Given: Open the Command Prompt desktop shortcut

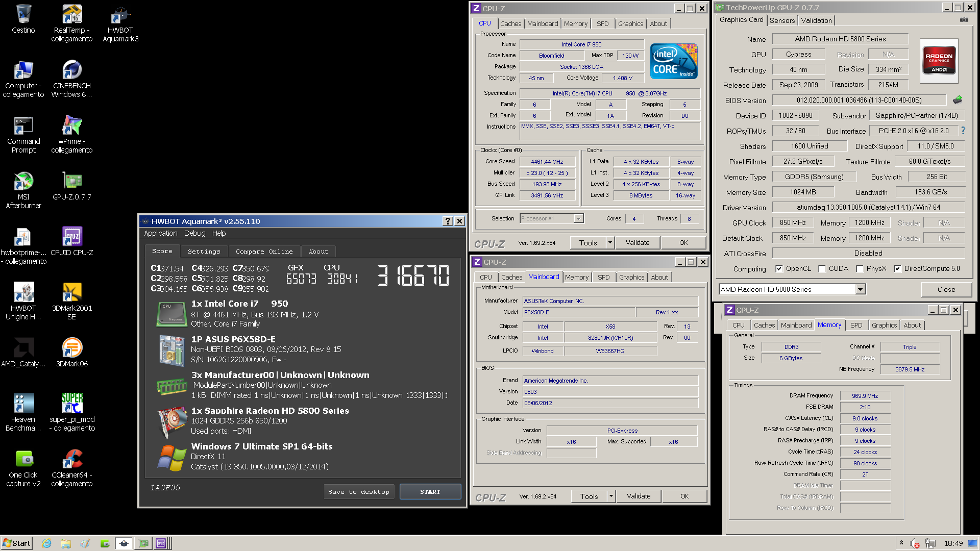Looking at the screenshot, I should [x=23, y=135].
